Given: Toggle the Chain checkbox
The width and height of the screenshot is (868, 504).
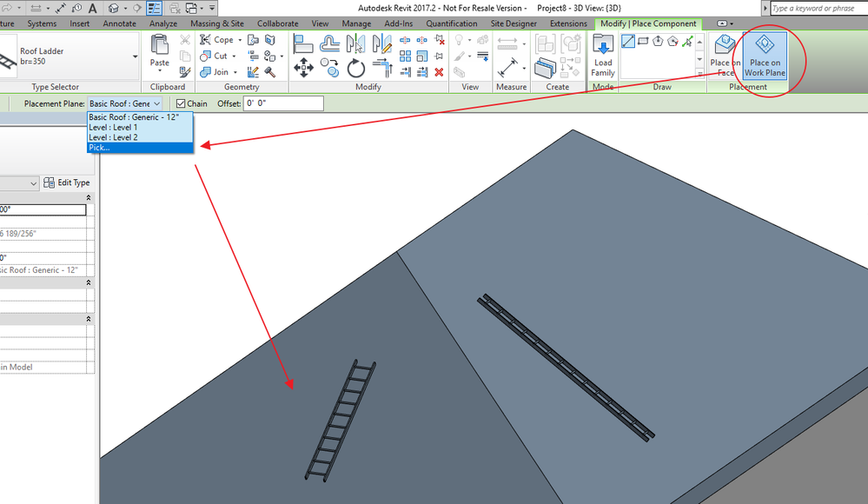Looking at the screenshot, I should pyautogui.click(x=181, y=103).
